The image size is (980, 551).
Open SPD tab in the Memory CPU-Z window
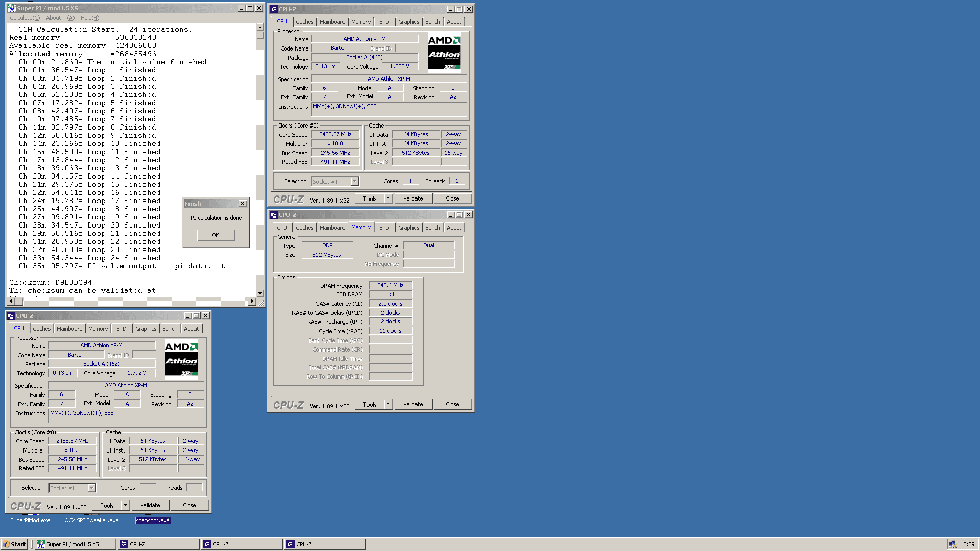[x=384, y=228]
